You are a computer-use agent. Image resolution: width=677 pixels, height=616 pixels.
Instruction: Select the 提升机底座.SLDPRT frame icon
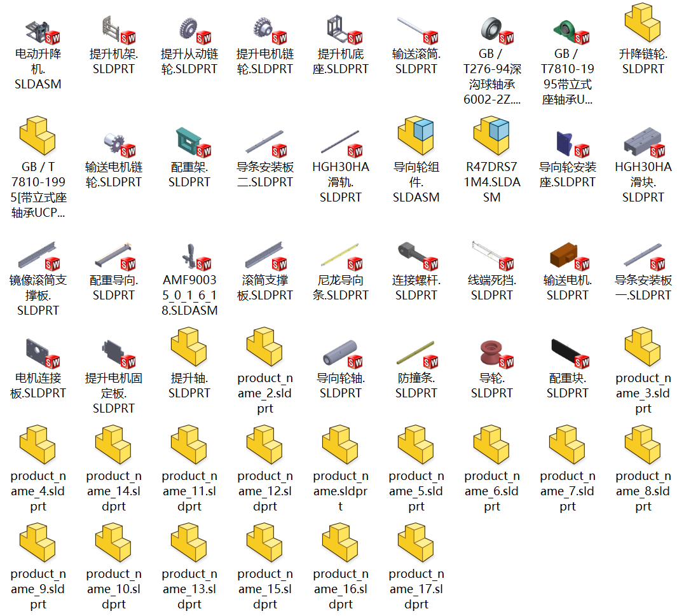pos(345,30)
